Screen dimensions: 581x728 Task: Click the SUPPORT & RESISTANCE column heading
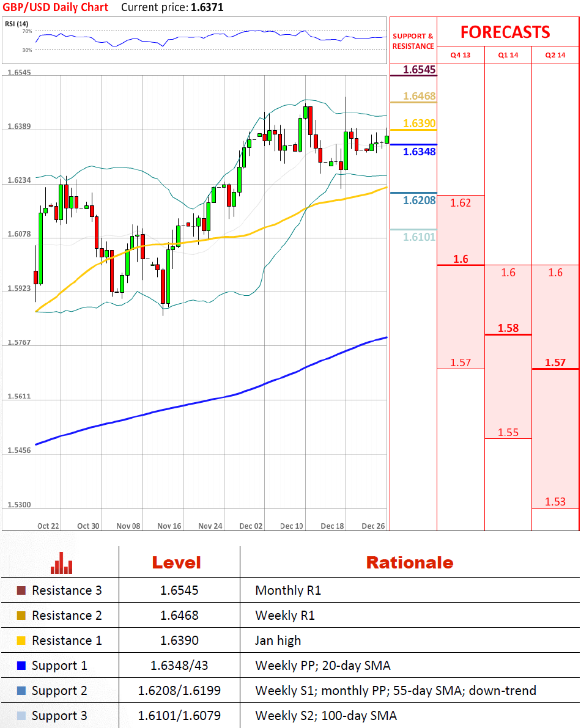tap(413, 41)
